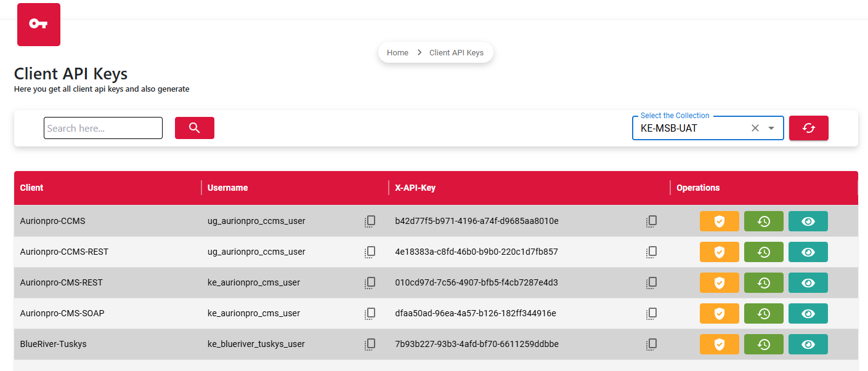Copy API key 7b93b227 for BlueRiver-Tuskys
The height and width of the screenshot is (371, 868).
tap(652, 344)
